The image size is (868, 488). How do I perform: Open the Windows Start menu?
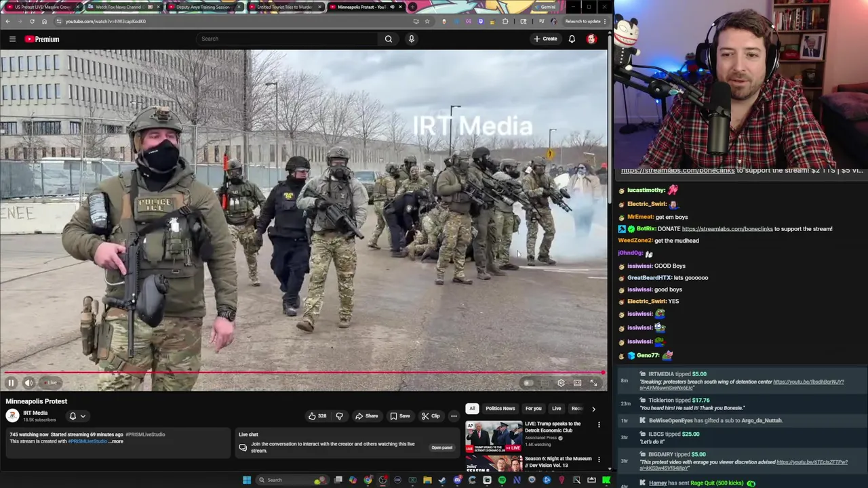coord(247,480)
